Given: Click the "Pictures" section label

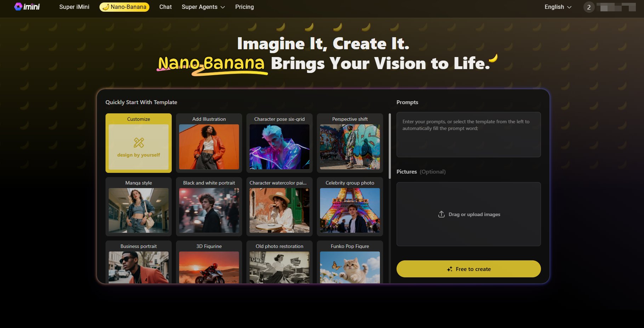Looking at the screenshot, I should coord(406,171).
